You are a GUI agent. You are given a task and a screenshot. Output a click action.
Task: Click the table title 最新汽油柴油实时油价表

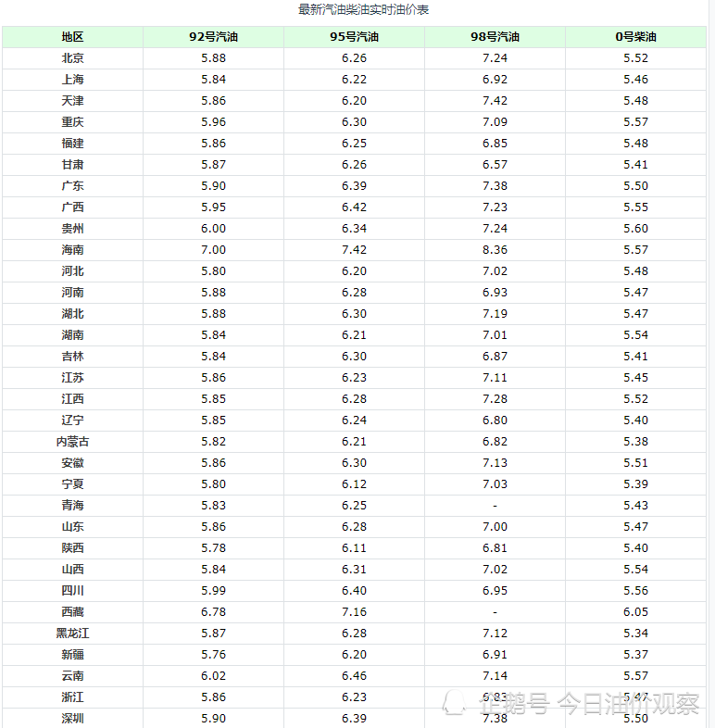pos(363,9)
